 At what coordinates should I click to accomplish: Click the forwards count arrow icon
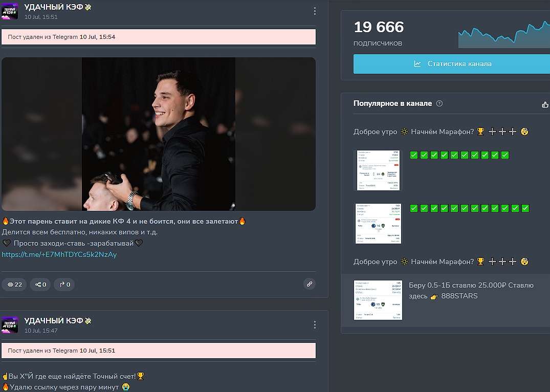click(x=62, y=285)
